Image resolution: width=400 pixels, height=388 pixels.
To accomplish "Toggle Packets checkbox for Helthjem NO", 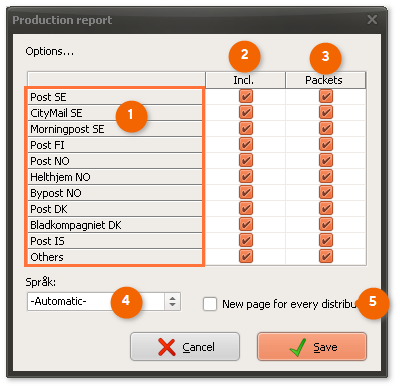I will [326, 177].
